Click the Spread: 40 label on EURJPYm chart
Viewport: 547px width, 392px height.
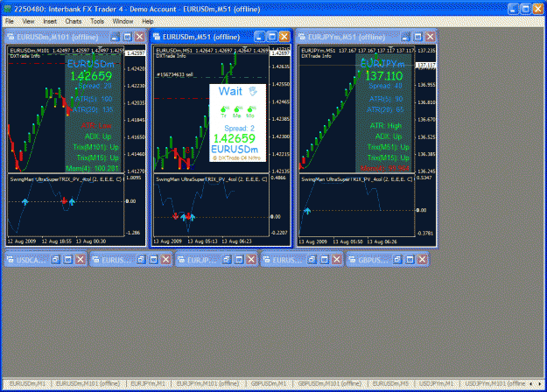tap(385, 86)
